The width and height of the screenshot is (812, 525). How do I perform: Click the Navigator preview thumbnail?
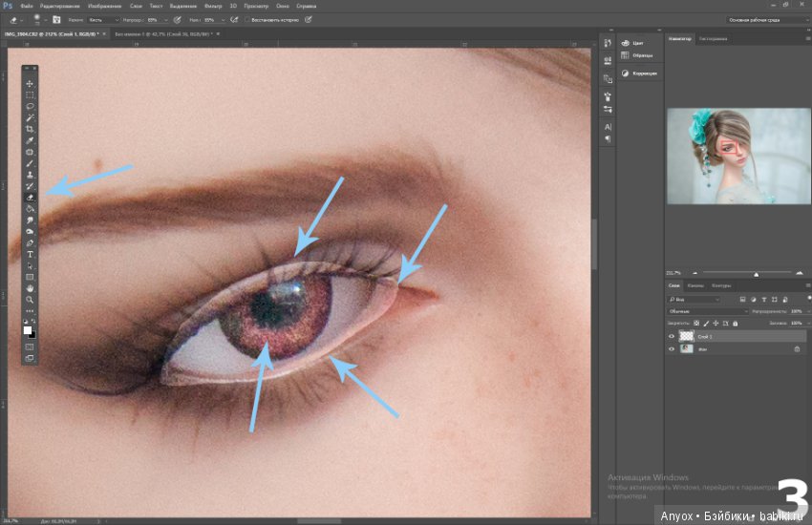[x=738, y=157]
